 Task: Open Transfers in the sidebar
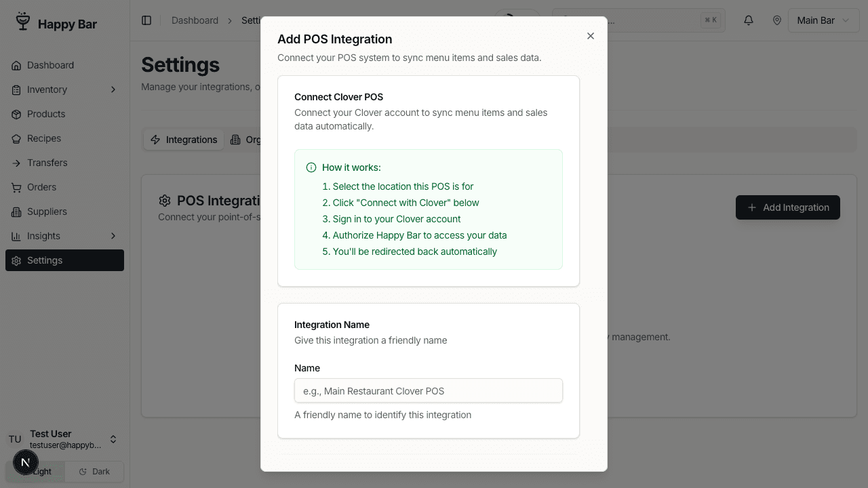[x=64, y=163]
